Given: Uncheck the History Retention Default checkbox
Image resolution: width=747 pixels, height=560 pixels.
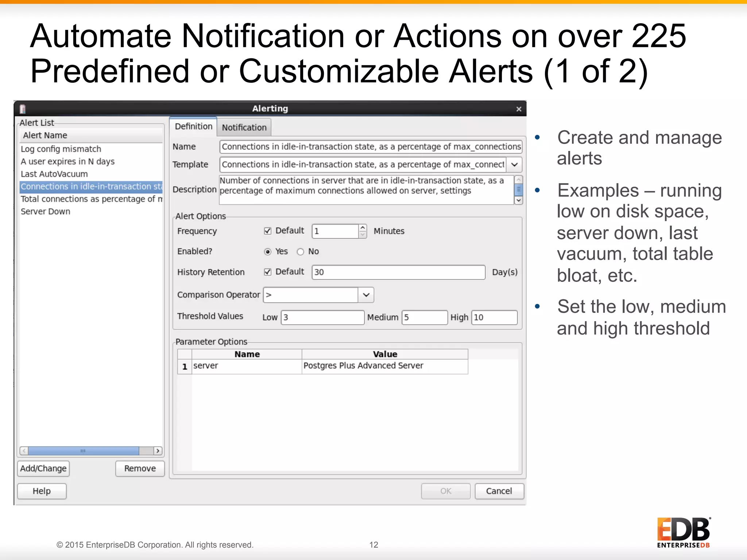Looking at the screenshot, I should (268, 272).
